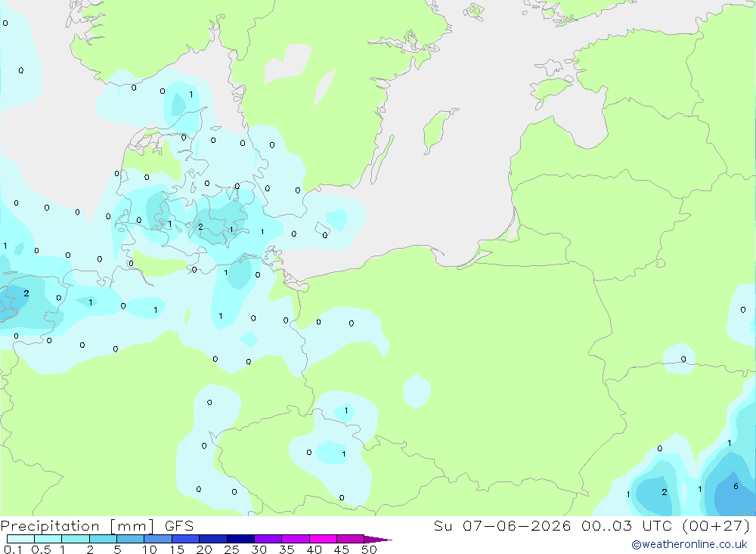Select the 30–35 mm purple legend swatch
This screenshot has width=756, height=554.
(x=268, y=539)
